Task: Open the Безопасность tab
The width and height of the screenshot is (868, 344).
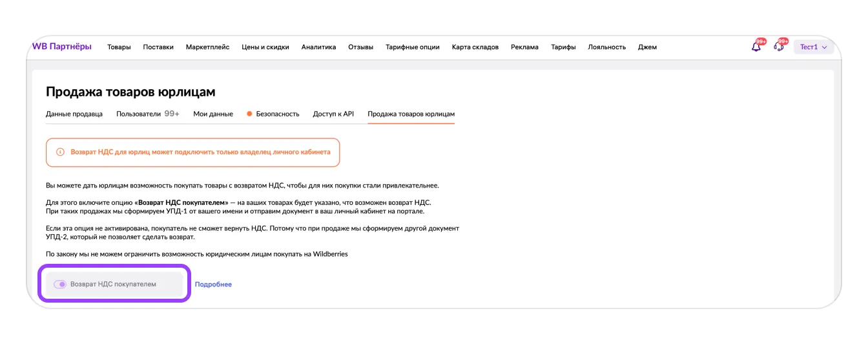Action: (277, 114)
